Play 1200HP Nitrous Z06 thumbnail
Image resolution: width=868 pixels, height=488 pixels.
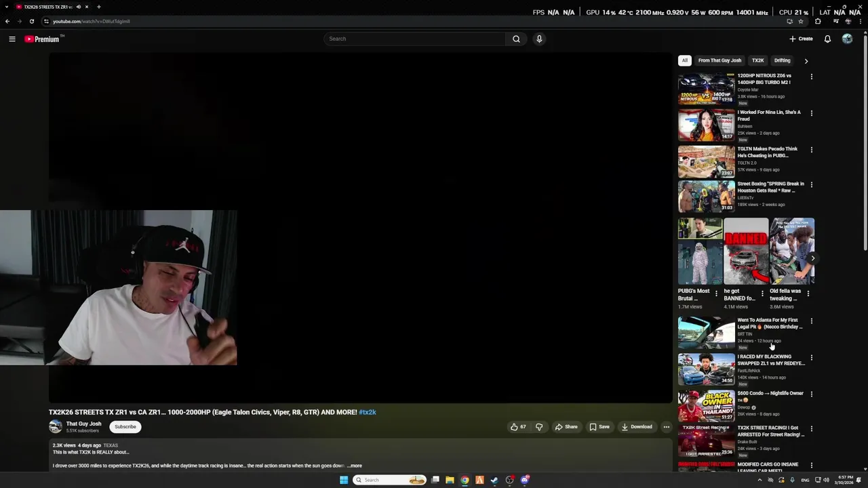pos(706,89)
